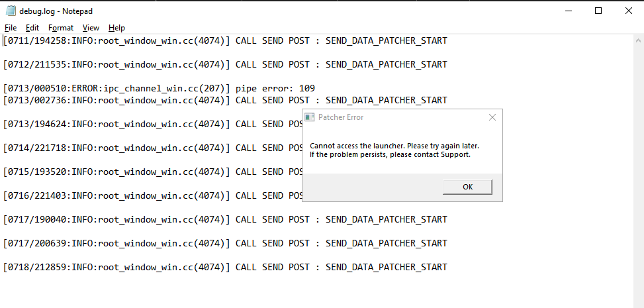This screenshot has width=644, height=308.
Task: Open the Format menu
Action: click(61, 28)
